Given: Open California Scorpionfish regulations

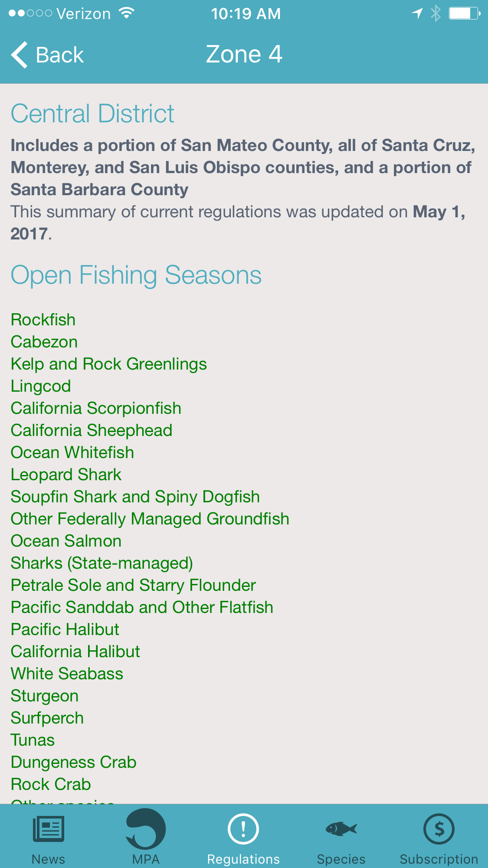Looking at the screenshot, I should point(96,408).
